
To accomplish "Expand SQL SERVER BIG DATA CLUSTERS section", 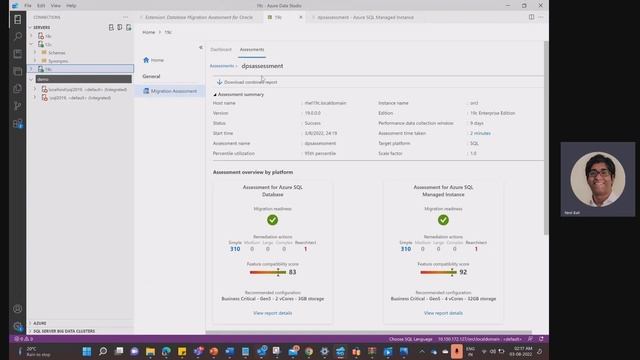I will pyautogui.click(x=30, y=331).
